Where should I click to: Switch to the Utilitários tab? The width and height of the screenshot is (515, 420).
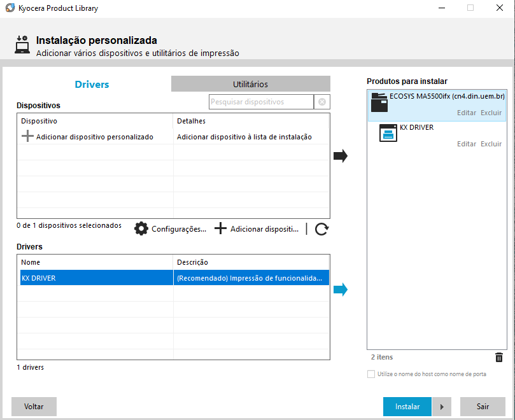click(x=250, y=84)
